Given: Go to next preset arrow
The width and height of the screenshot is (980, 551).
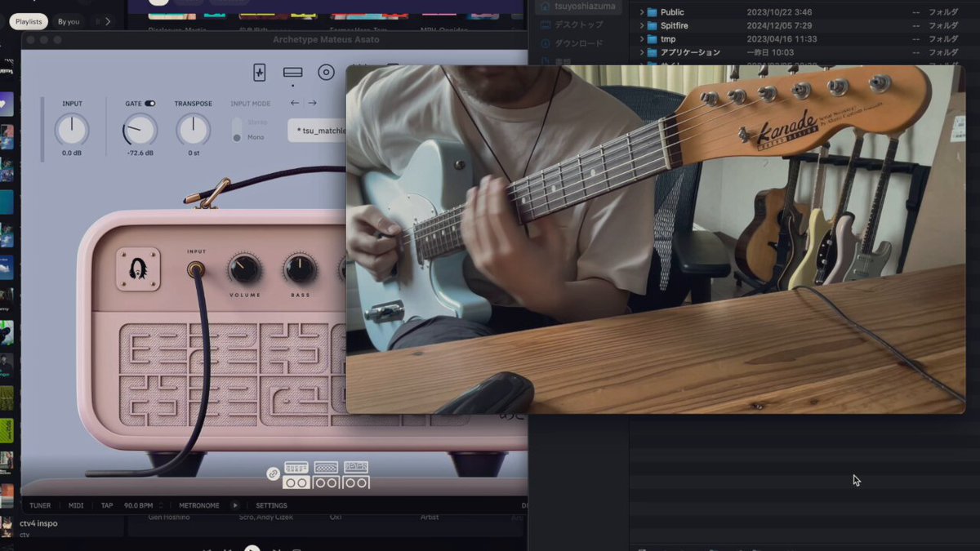Looking at the screenshot, I should tap(312, 103).
